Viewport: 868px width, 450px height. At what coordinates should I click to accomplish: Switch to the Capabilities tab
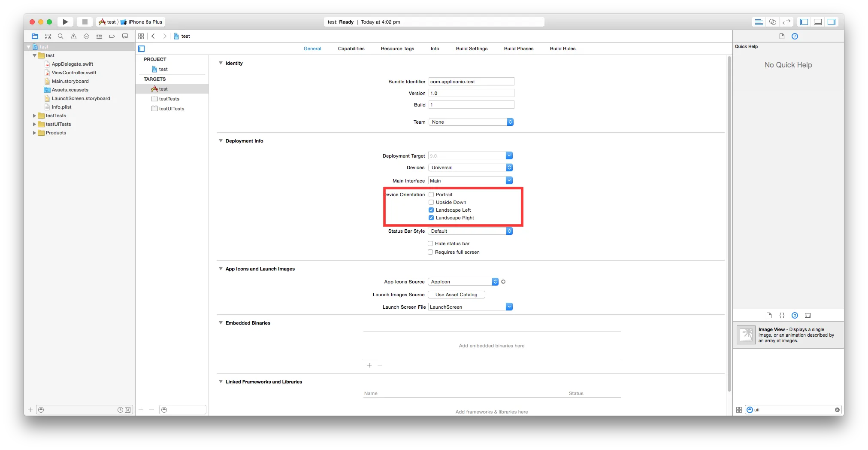pos(351,49)
